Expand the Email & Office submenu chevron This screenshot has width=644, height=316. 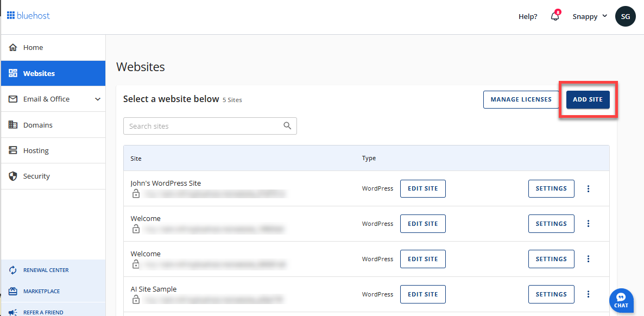pyautogui.click(x=97, y=99)
